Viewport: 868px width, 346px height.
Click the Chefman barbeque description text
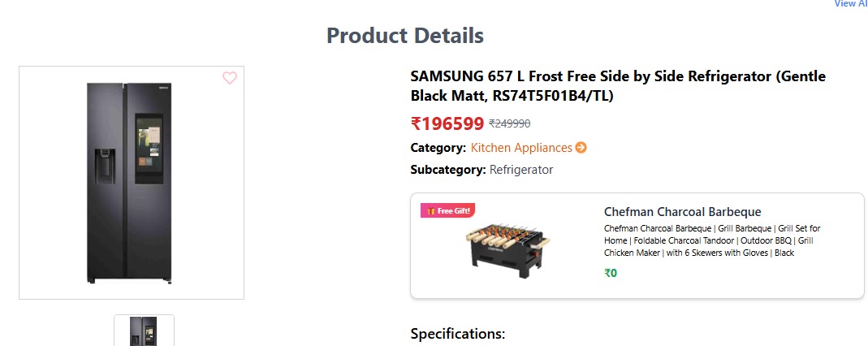pyautogui.click(x=711, y=240)
